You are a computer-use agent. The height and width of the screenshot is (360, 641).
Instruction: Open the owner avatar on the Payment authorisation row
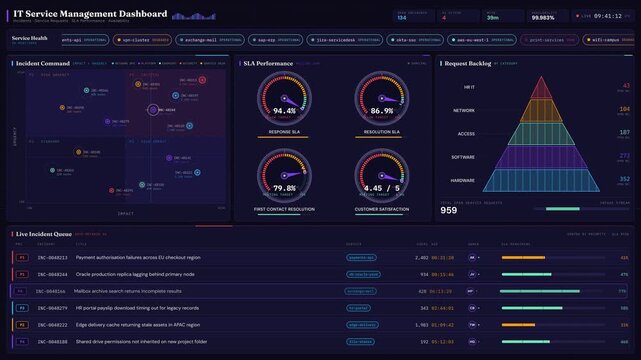coord(472,258)
